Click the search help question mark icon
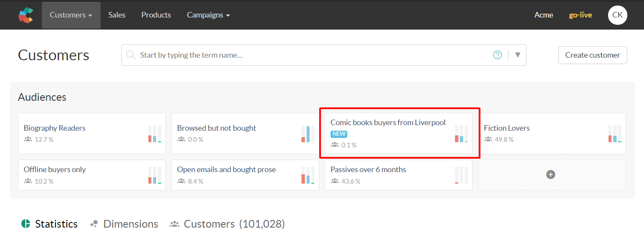The image size is (644, 240). point(497,55)
